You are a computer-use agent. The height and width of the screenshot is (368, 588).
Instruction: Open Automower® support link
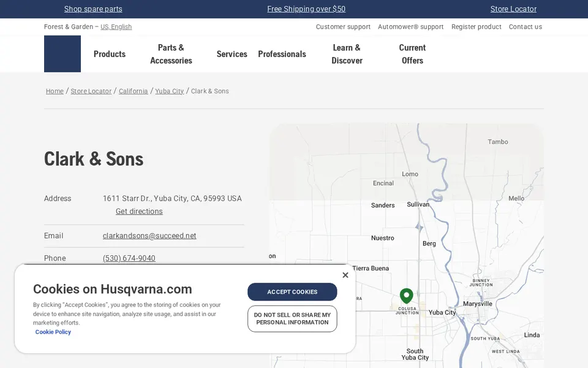point(410,26)
